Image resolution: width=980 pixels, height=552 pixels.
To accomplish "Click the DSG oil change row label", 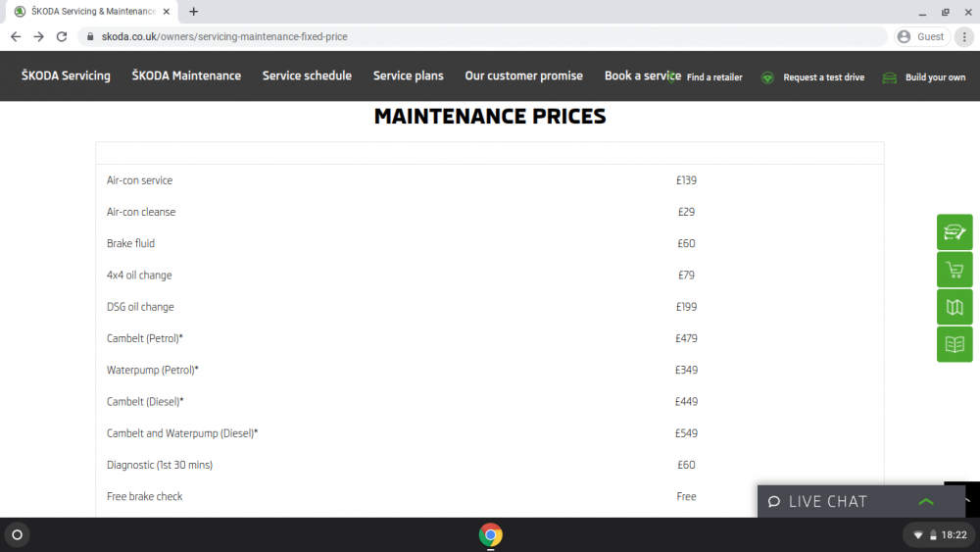I will tap(140, 307).
